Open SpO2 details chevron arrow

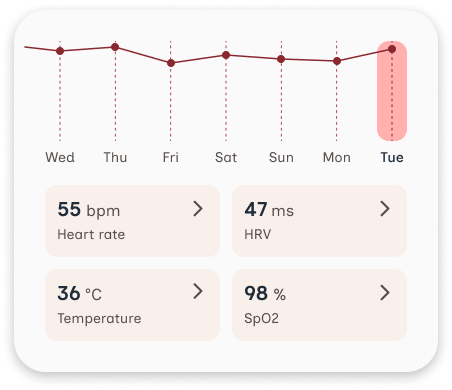(x=385, y=293)
